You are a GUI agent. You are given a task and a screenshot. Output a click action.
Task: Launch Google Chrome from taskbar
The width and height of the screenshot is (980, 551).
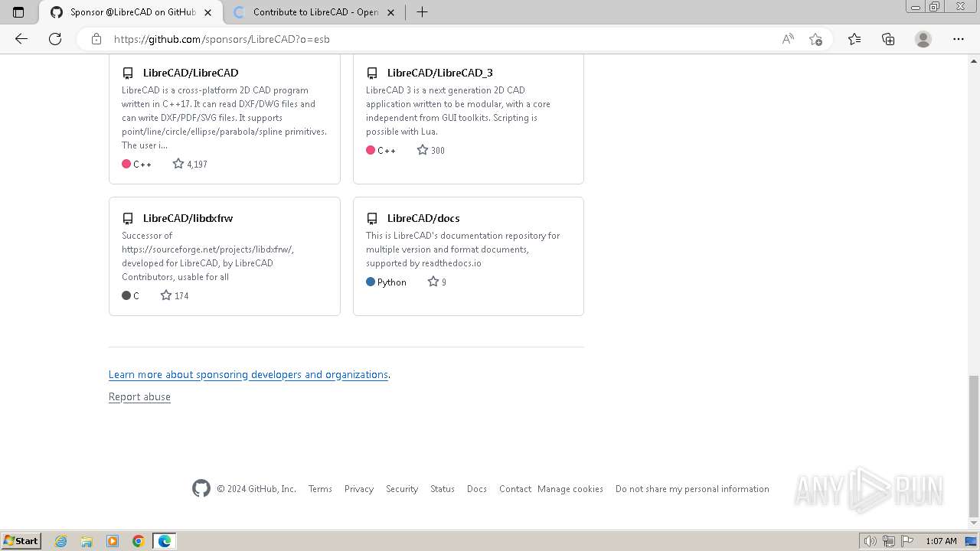point(139,541)
